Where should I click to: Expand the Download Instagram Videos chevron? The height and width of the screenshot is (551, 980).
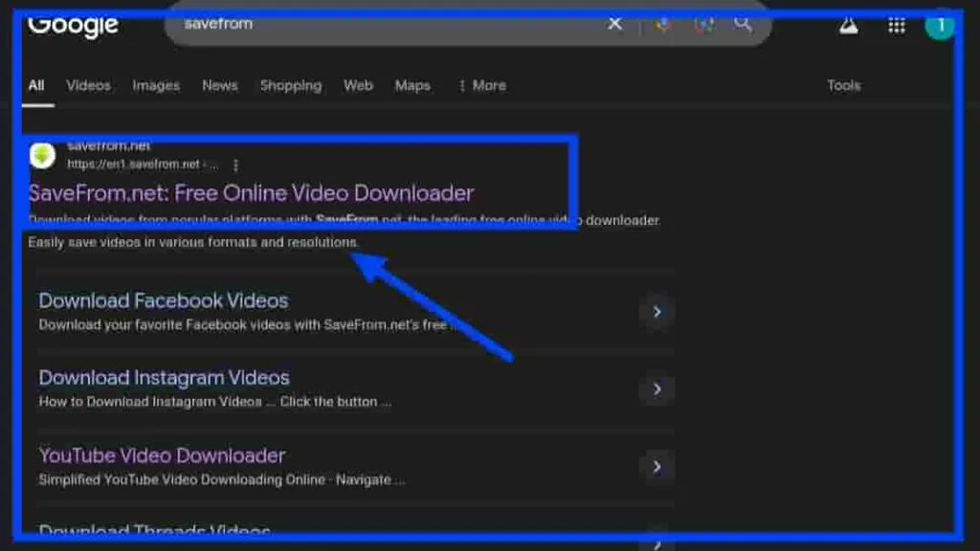[x=657, y=389]
